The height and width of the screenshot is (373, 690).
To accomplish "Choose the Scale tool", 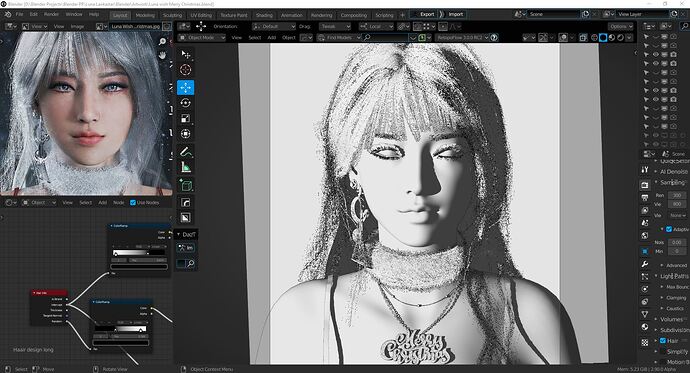I will (x=185, y=118).
